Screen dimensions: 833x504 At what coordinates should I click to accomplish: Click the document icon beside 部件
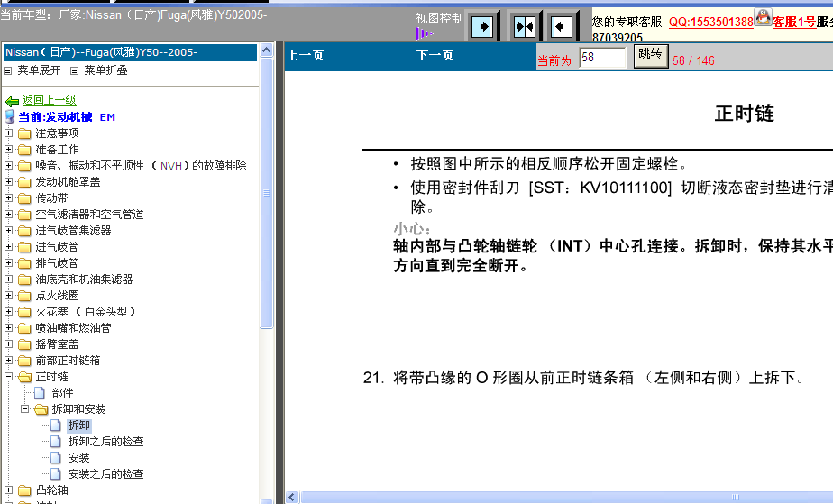pyautogui.click(x=40, y=393)
